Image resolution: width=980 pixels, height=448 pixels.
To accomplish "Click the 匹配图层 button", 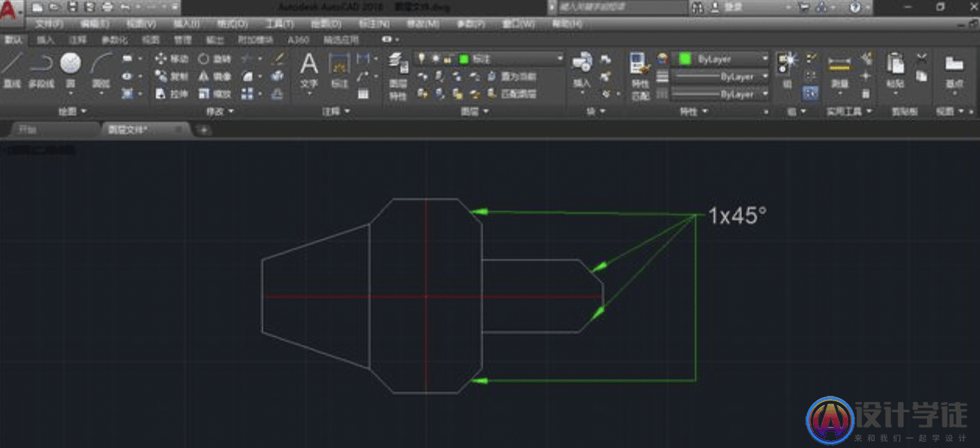I will (x=513, y=94).
